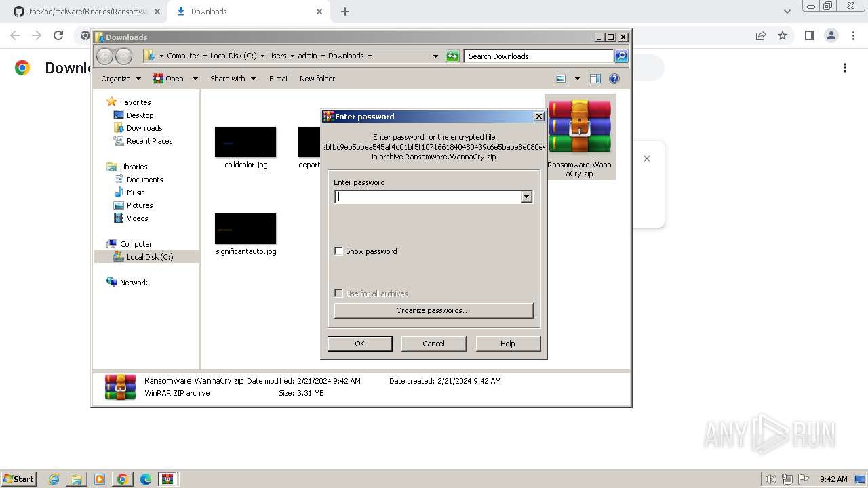Screen dimensions: 868x488
Task: Open Videos library in the sidebar
Action: pos(137,218)
